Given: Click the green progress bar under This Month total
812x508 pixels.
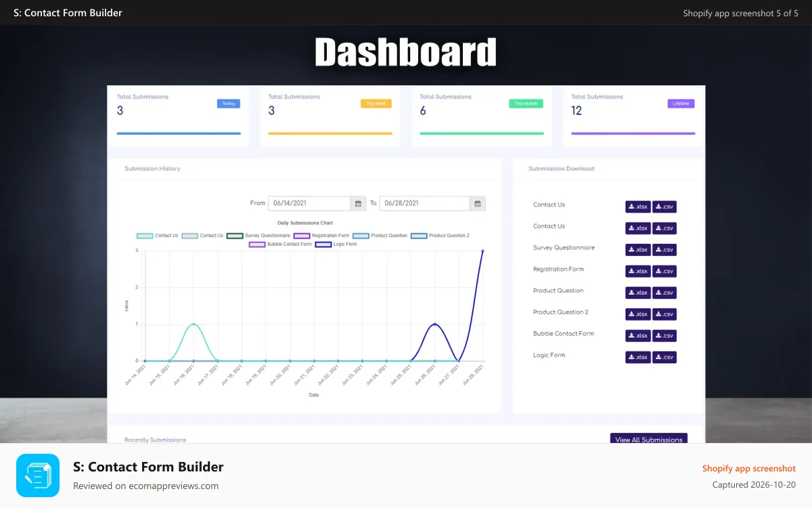Looking at the screenshot, I should pos(482,133).
